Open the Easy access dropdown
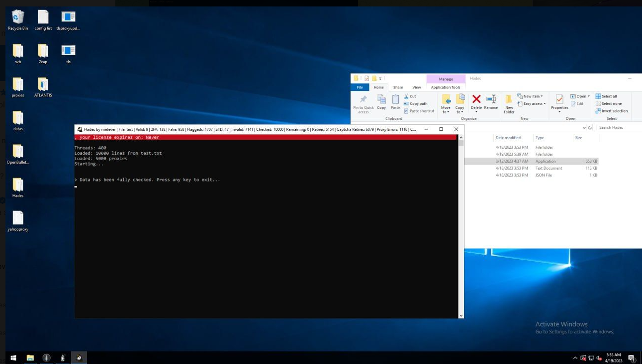 (532, 104)
